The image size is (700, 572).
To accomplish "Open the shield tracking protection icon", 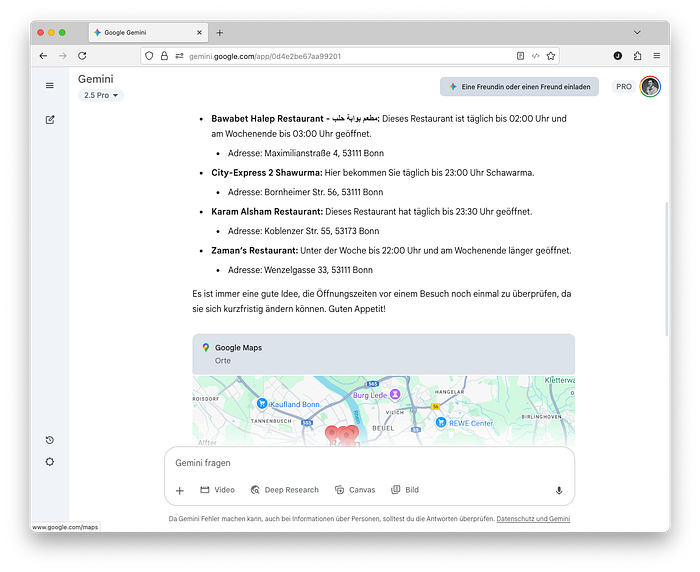I will 149,56.
